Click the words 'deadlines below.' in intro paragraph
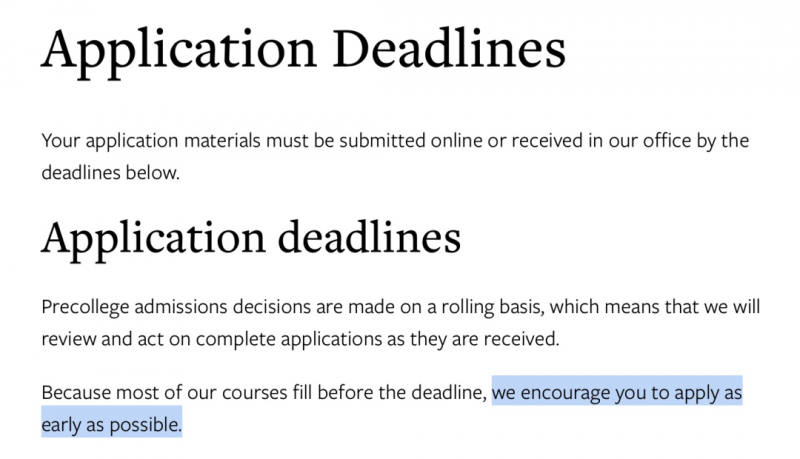 click(x=111, y=173)
